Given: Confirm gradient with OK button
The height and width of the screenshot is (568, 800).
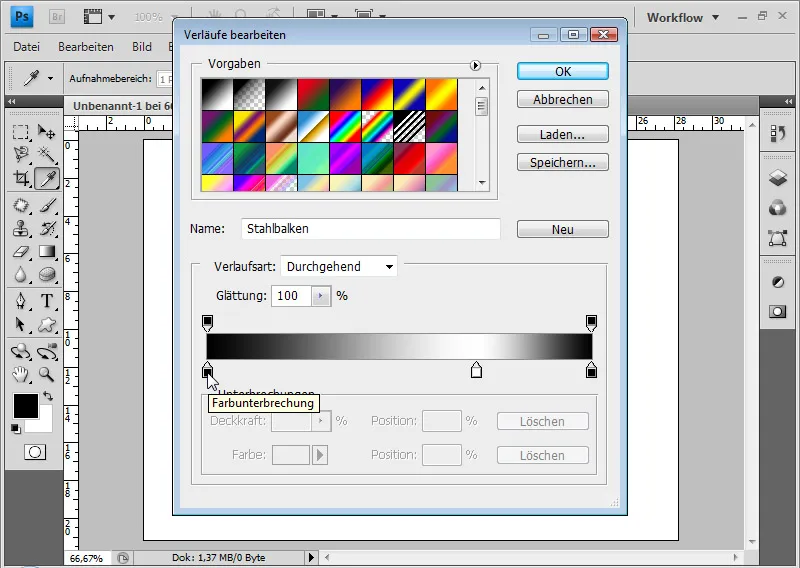Looking at the screenshot, I should coord(563,71).
